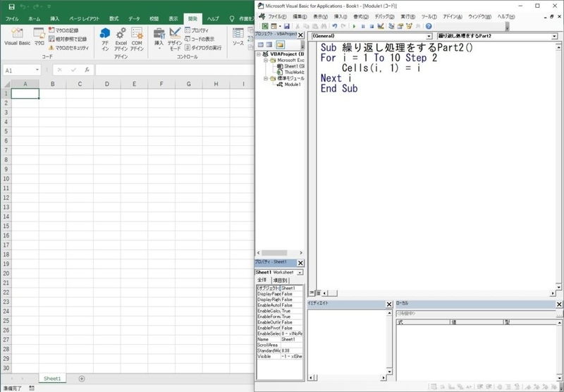Click the Undo icon in VBA toolbar
The width and height of the screenshot is (564, 392).
click(x=335, y=26)
